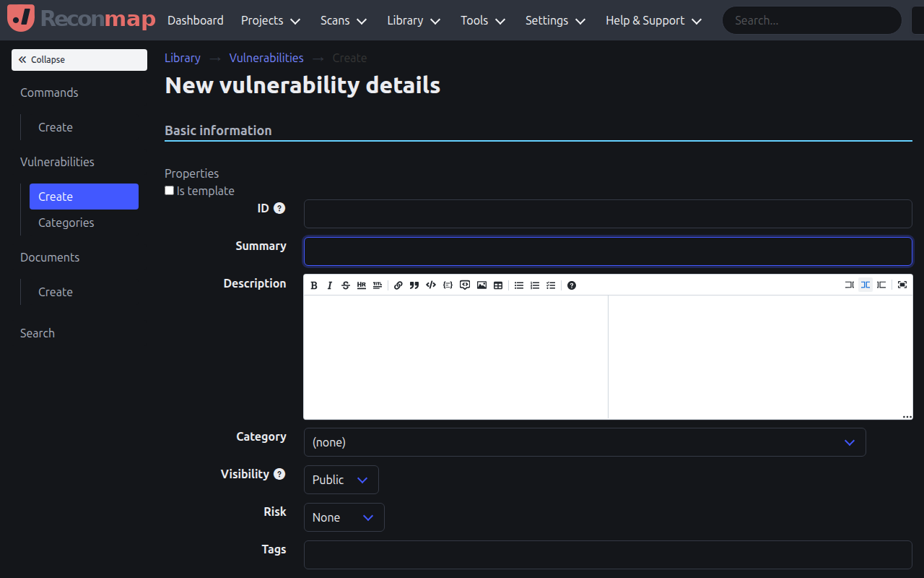Insert a table into the description
The height and width of the screenshot is (578, 924).
click(x=498, y=285)
